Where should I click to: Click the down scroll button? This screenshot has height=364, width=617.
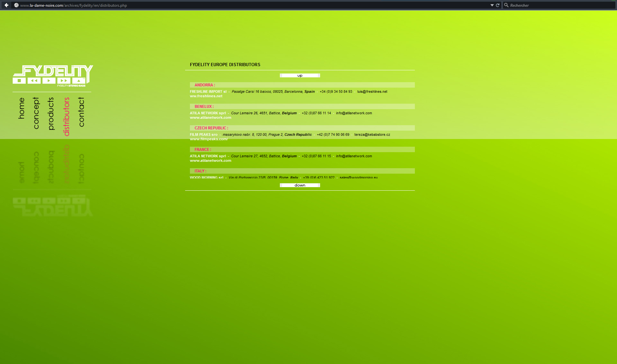[300, 185]
